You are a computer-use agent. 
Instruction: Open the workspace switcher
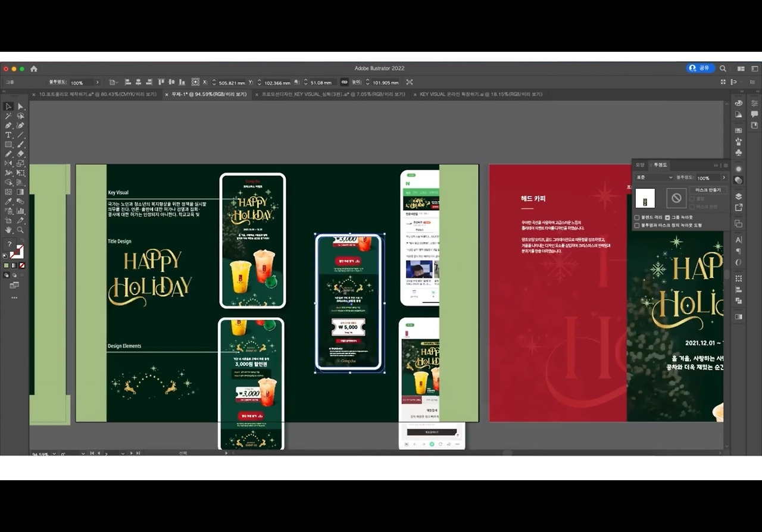(x=755, y=68)
